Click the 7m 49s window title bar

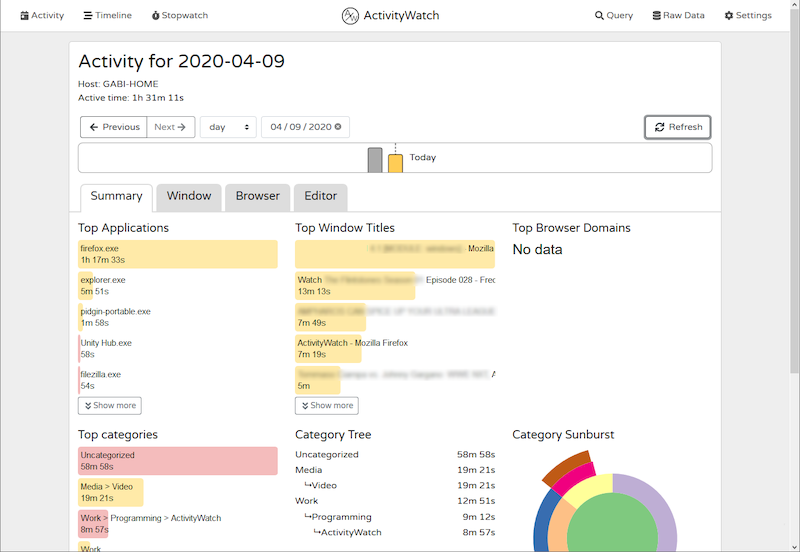pos(395,317)
